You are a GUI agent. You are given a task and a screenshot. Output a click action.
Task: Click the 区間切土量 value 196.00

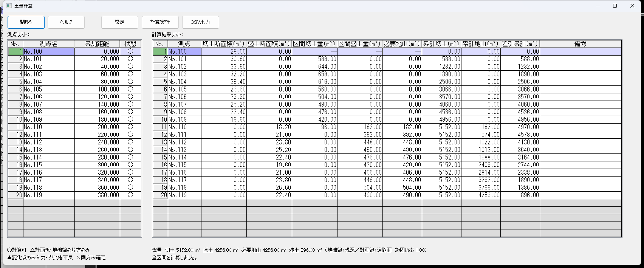[x=314, y=127]
